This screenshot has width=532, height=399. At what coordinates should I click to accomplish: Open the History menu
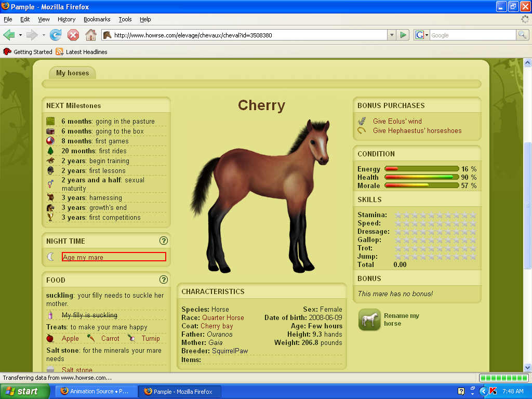tap(66, 19)
